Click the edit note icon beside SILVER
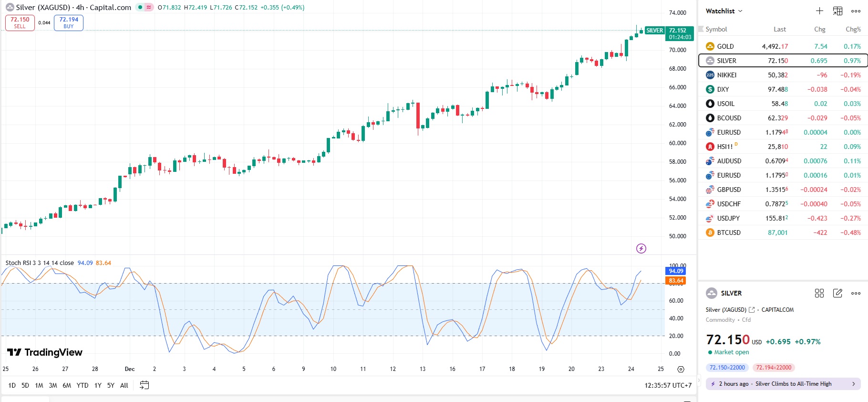Image resolution: width=868 pixels, height=402 pixels. pos(837,293)
